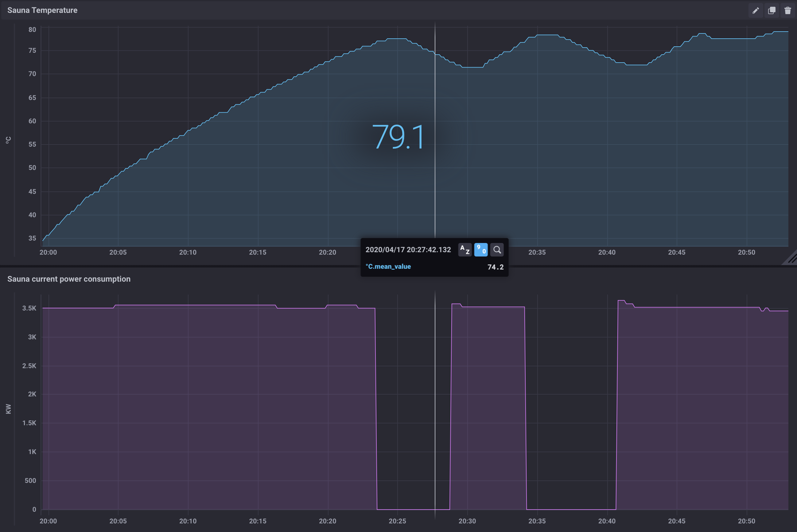Click the tooltip timestamp 2020/04/17 20:27:42.132
This screenshot has width=797, height=532.
pos(408,250)
